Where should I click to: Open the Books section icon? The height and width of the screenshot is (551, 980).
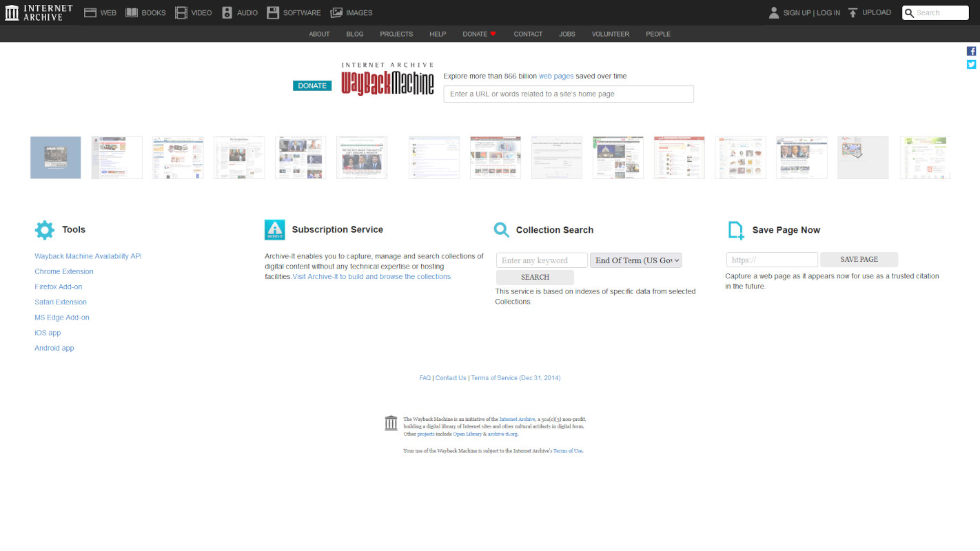(x=132, y=12)
